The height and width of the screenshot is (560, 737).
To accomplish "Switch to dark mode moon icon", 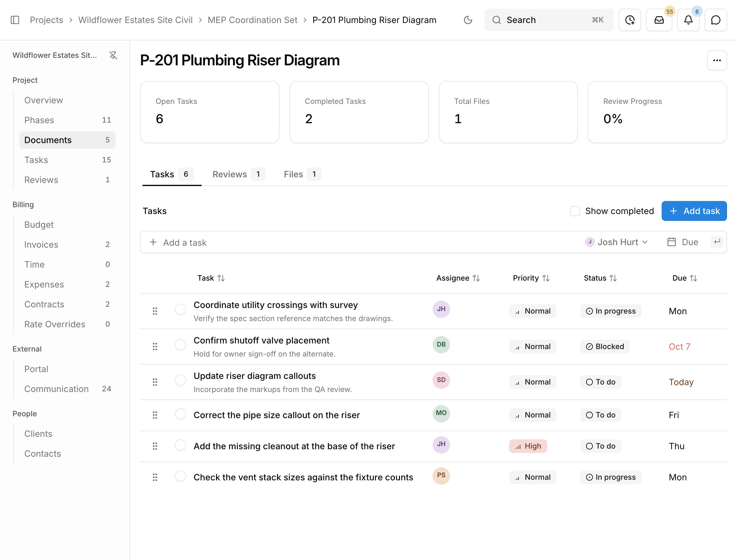I will 468,20.
